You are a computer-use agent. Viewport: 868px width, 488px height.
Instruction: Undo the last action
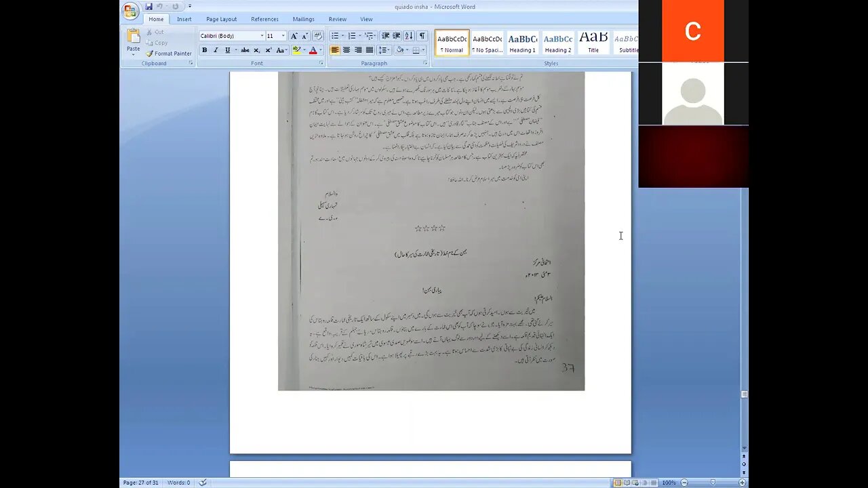point(159,6)
